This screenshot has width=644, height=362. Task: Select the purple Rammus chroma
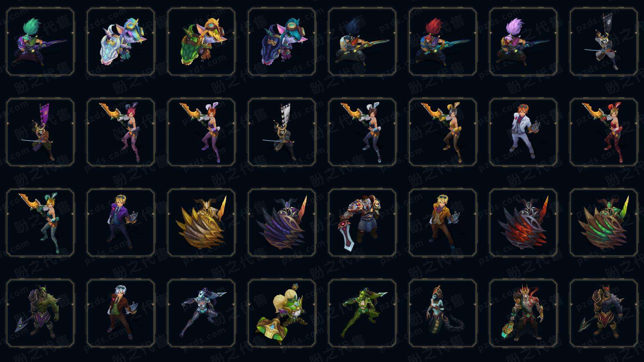(282, 223)
